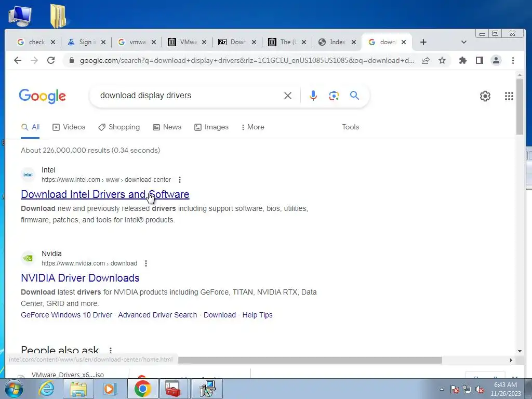
Task: Expand the More search filters menu
Action: [253, 127]
